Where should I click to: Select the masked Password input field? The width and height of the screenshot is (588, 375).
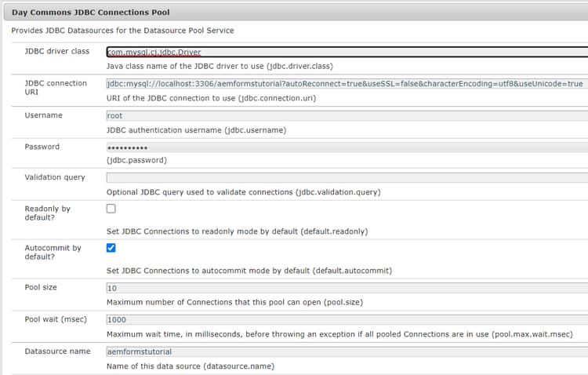[345, 147]
